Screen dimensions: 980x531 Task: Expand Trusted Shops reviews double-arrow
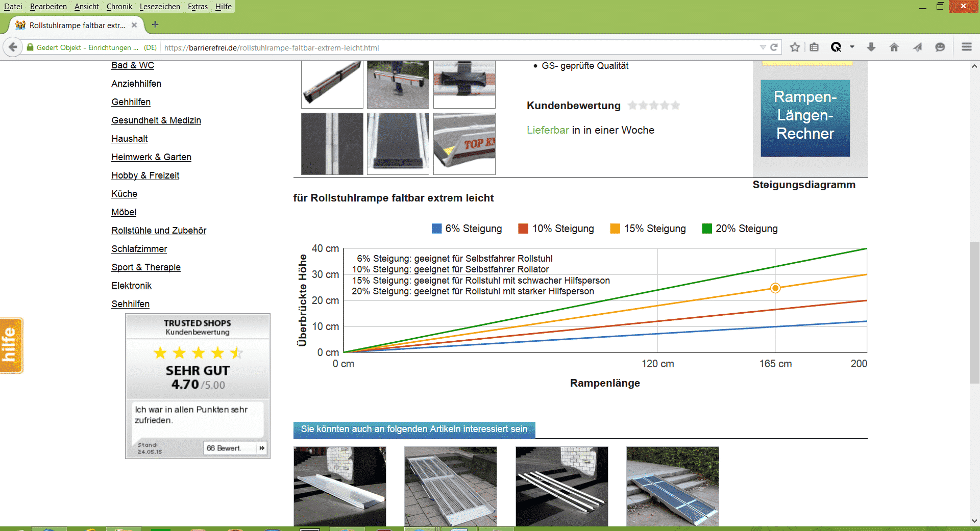coord(262,448)
